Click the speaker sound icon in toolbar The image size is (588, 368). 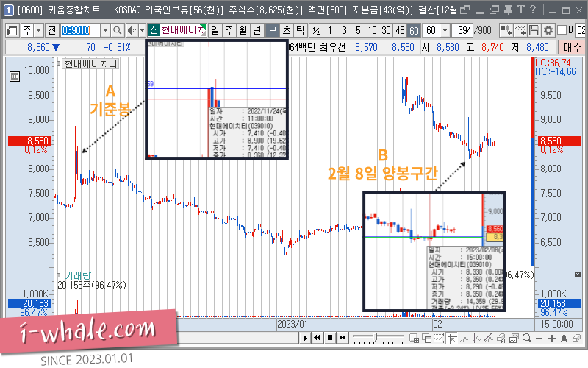click(132, 30)
